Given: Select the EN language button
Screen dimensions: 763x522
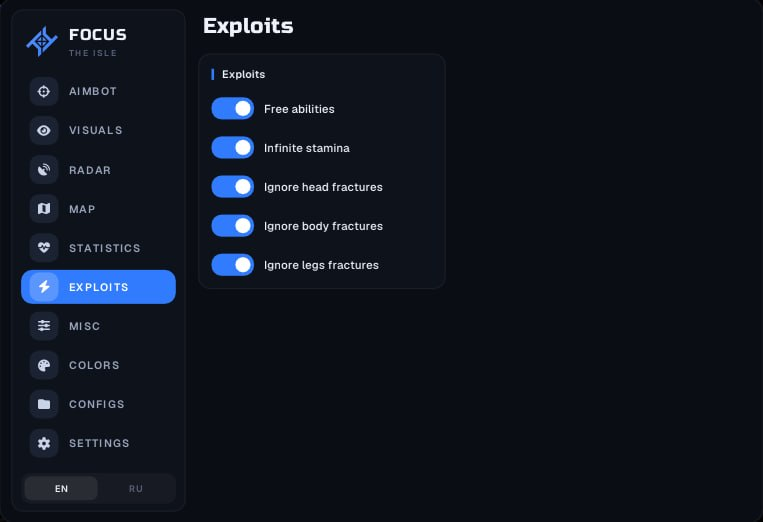Looking at the screenshot, I should tap(61, 488).
